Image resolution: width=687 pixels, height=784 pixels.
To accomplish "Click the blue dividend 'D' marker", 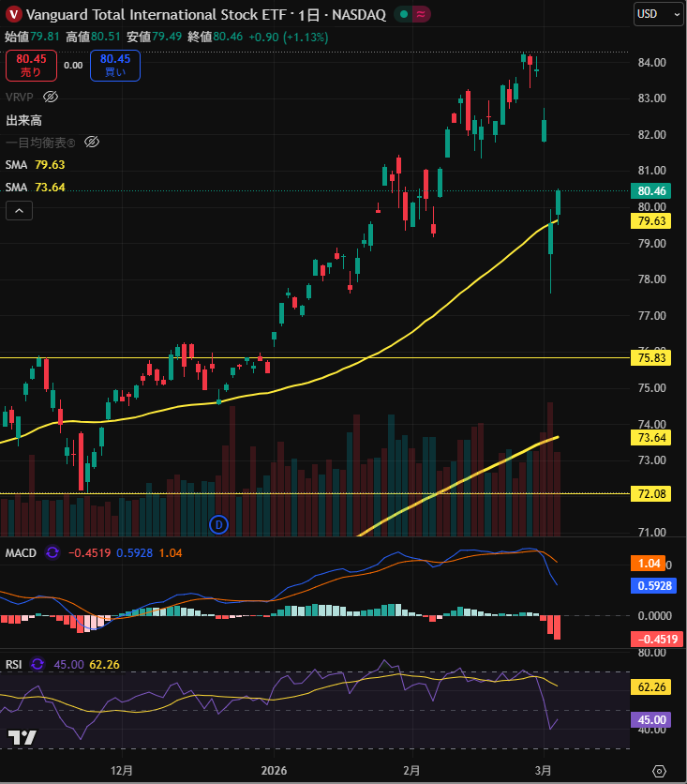I will pos(219,522).
